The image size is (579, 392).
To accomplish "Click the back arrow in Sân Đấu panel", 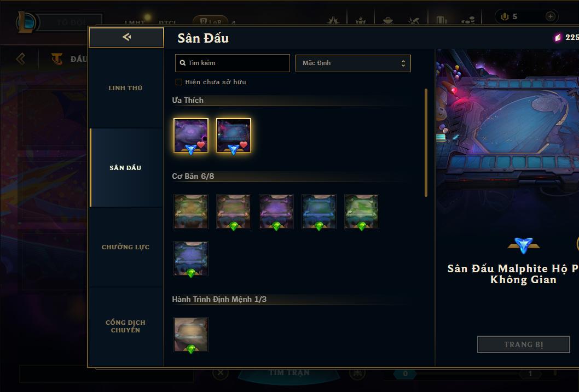I will coord(126,37).
